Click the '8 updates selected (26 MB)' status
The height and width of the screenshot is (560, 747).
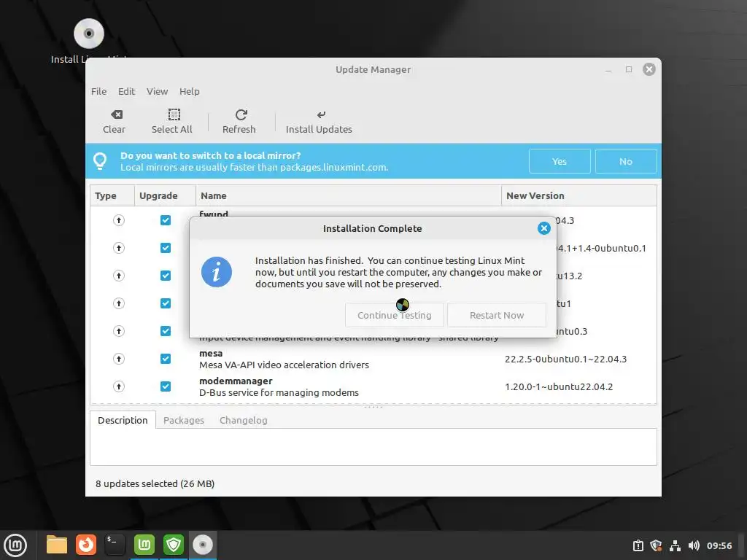pos(155,484)
